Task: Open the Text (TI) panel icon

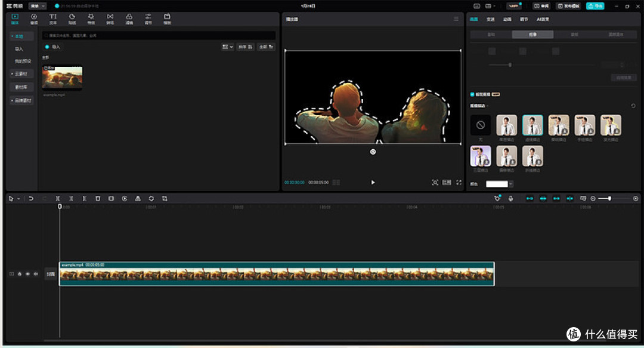Action: pyautogui.click(x=53, y=19)
